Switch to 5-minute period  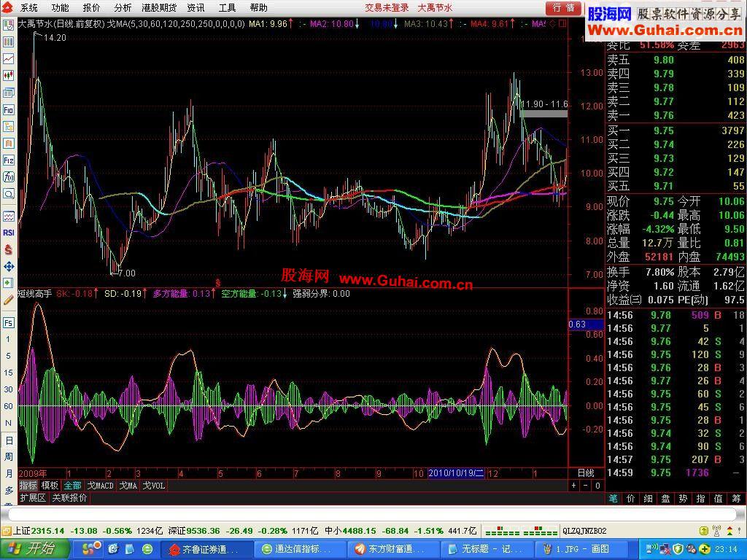click(8, 356)
